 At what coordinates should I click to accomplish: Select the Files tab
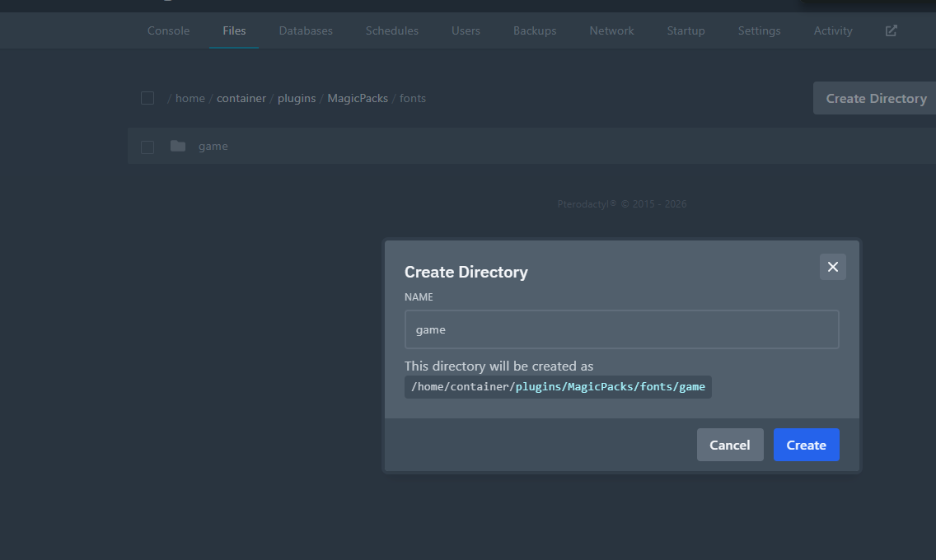point(234,30)
